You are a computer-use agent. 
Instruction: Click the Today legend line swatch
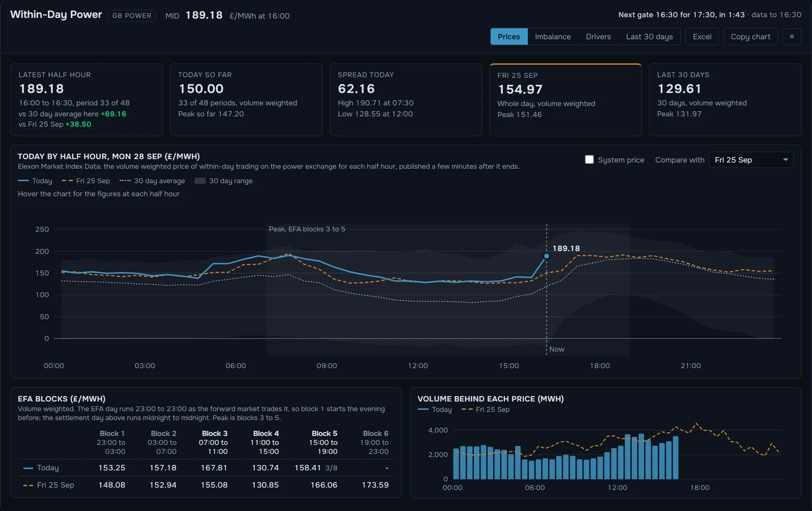coord(23,181)
